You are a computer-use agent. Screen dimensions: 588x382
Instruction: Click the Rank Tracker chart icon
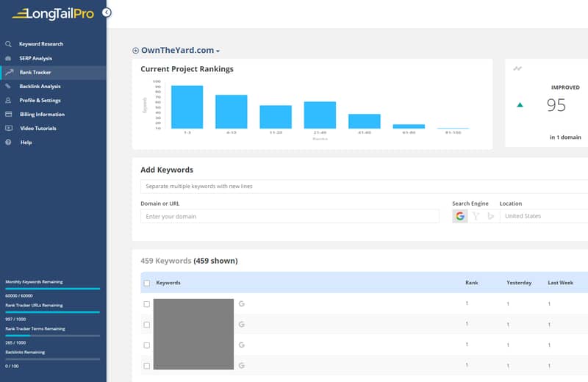(x=9, y=72)
